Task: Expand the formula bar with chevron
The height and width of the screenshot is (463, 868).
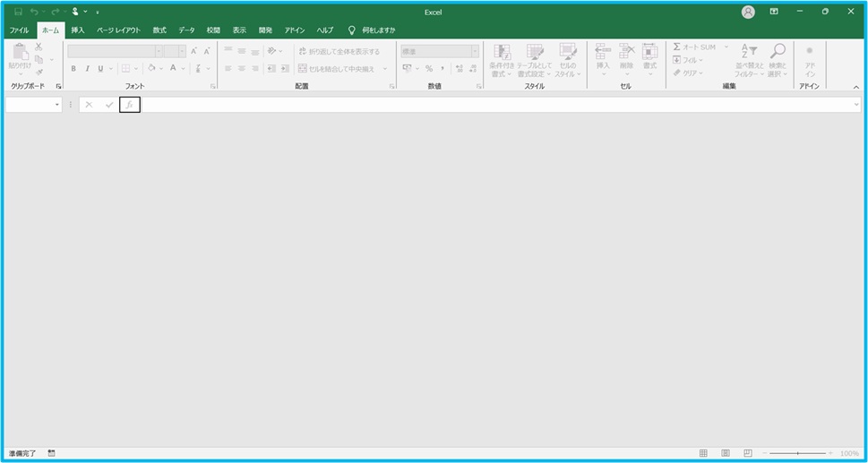Action: click(x=856, y=105)
